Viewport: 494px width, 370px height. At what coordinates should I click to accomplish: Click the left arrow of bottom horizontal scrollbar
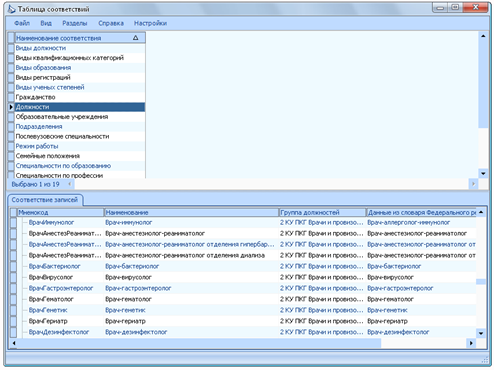point(14,343)
